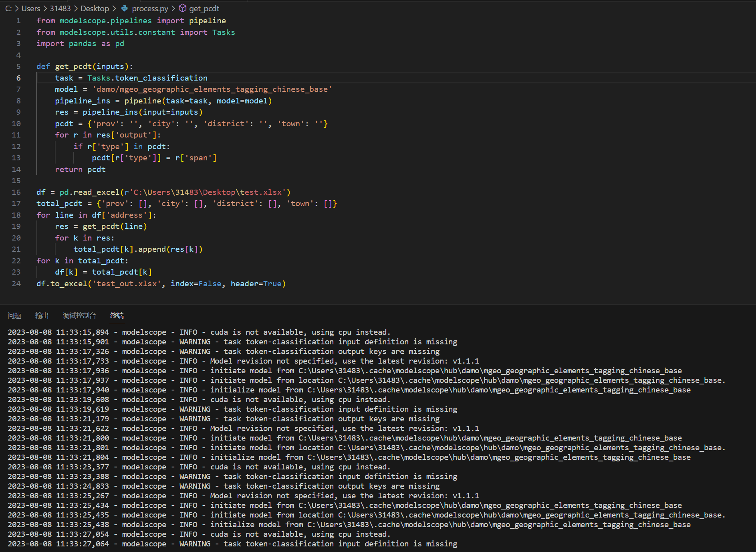Click 'get_pcdt(line)' call on line 19
The height and width of the screenshot is (552, 756).
tap(115, 226)
